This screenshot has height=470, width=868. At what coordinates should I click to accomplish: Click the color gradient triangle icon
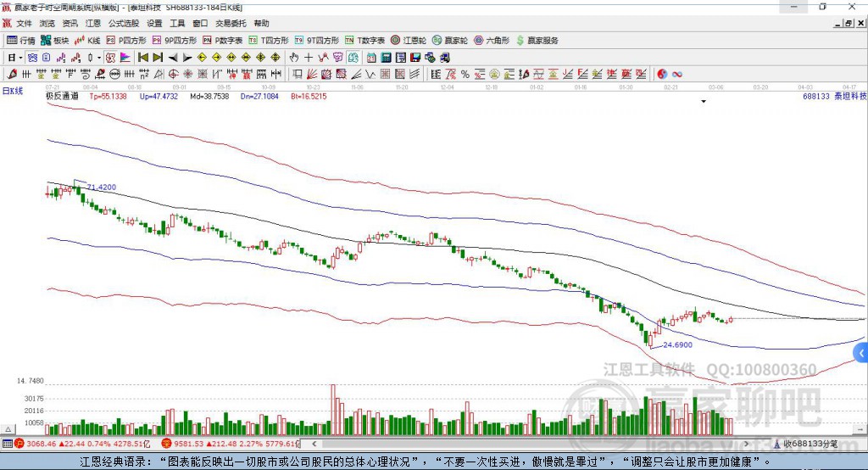[125, 58]
